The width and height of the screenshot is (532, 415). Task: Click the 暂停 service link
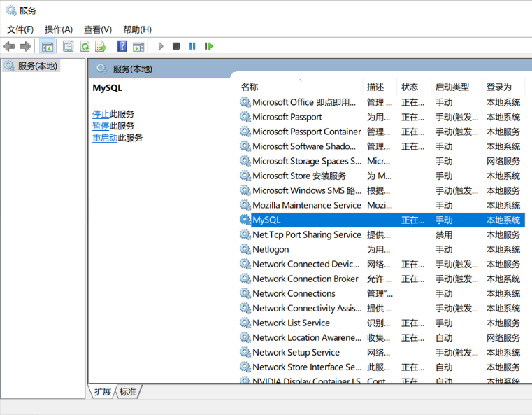pos(101,126)
